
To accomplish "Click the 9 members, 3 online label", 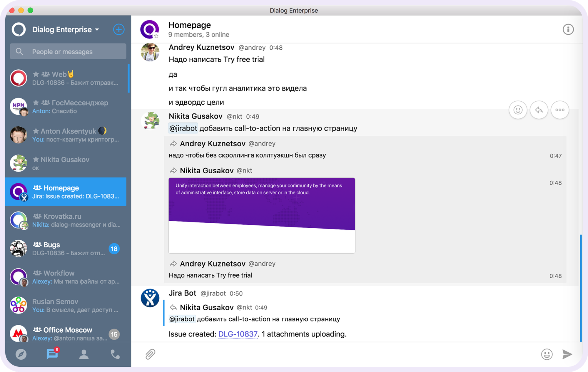I will [x=199, y=35].
